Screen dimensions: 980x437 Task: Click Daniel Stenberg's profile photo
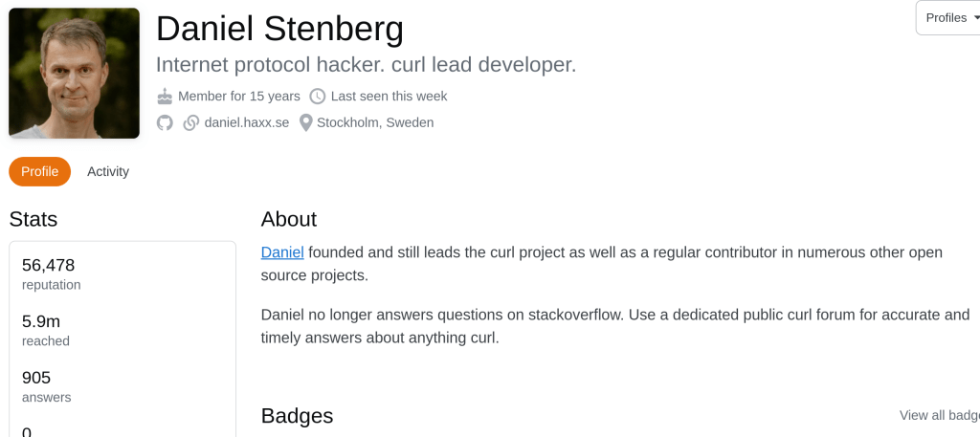pos(74,73)
